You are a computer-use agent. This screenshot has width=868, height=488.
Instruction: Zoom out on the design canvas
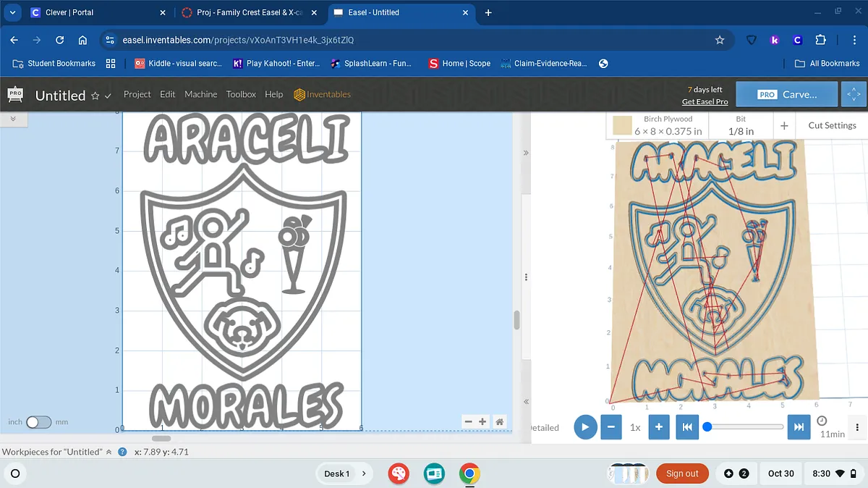point(468,421)
